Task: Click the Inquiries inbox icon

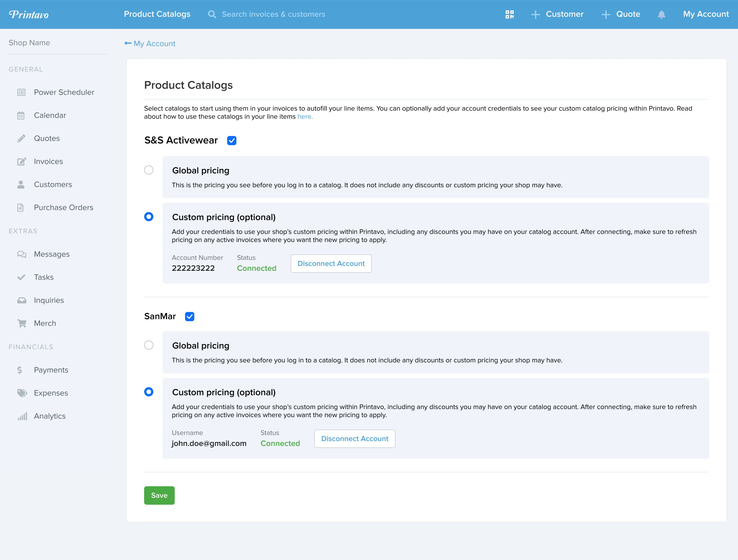Action: click(22, 300)
